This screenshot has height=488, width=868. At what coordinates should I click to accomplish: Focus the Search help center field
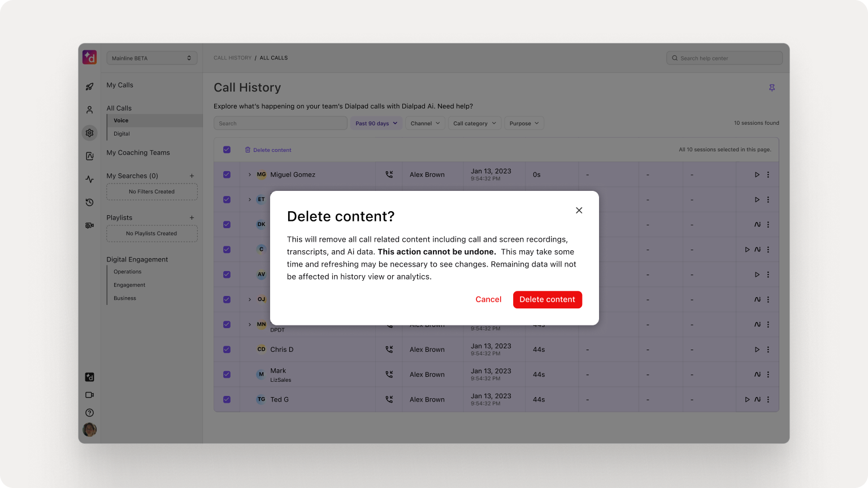click(x=724, y=58)
